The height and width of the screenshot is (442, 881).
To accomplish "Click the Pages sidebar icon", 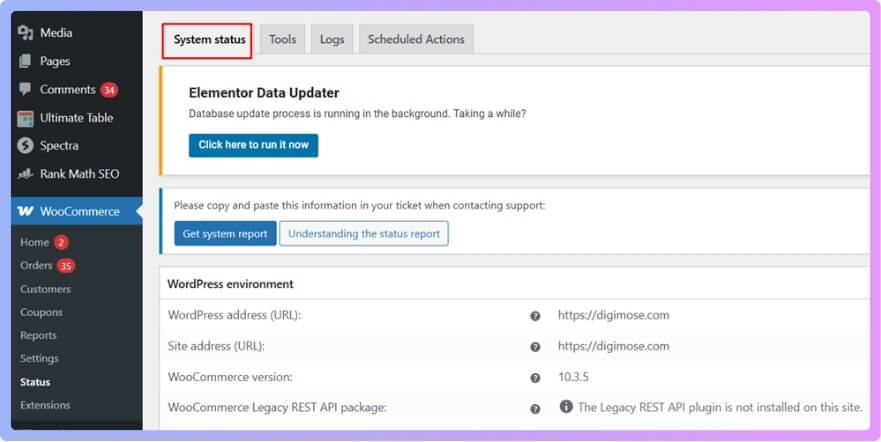I will pos(25,61).
